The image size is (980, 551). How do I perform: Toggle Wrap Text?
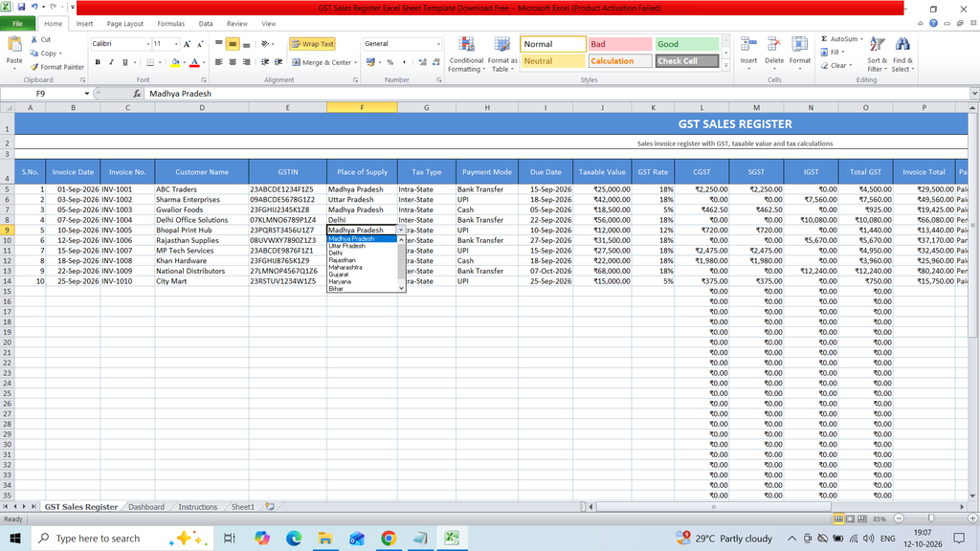click(x=313, y=44)
